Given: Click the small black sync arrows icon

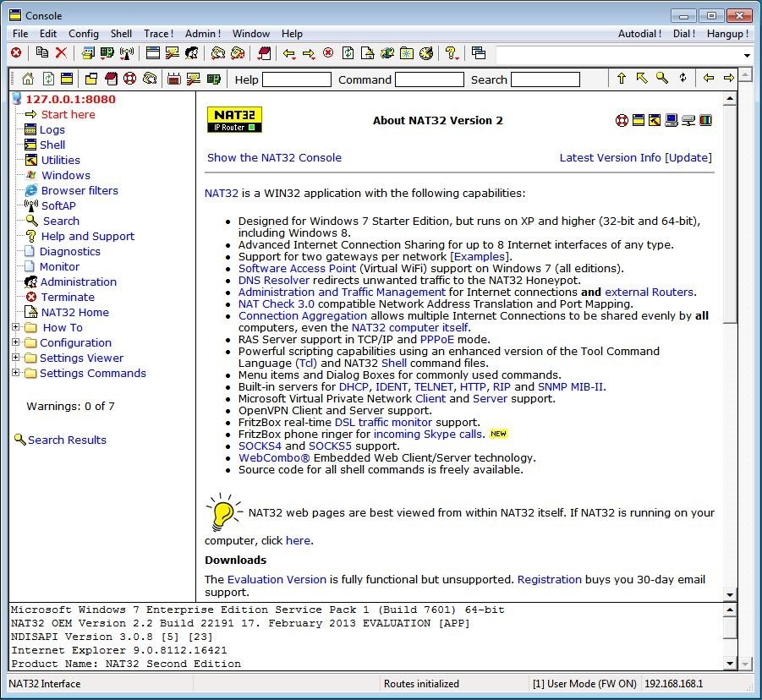Looking at the screenshot, I should 683,78.
